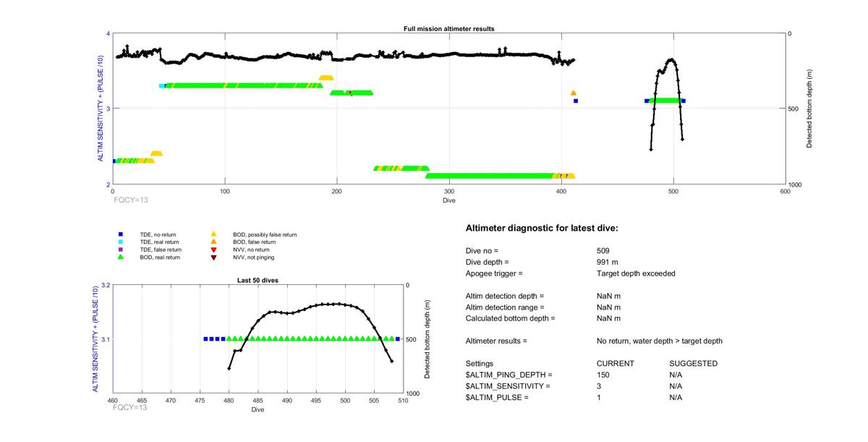Select the red NVV no return legend marker
This screenshot has height=442, width=868.
click(213, 250)
